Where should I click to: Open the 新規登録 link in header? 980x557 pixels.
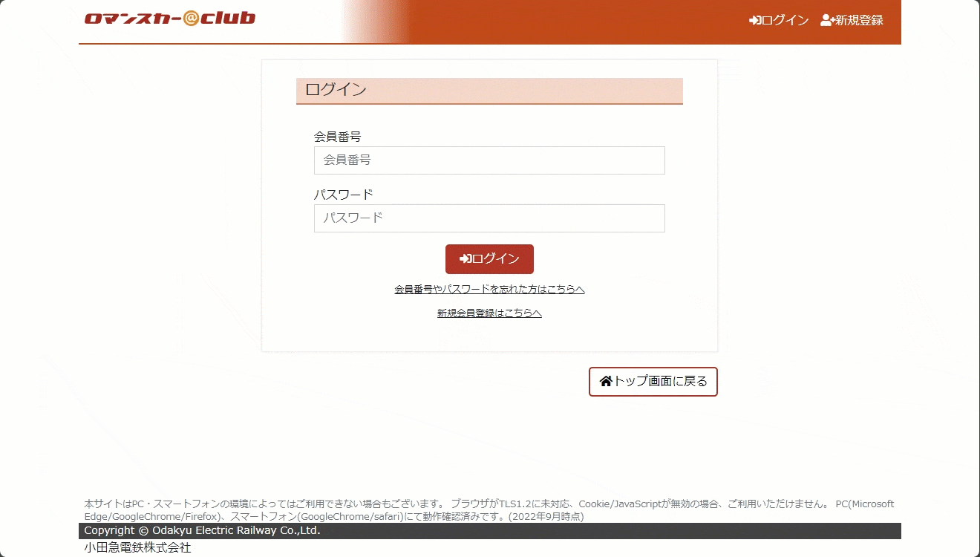coord(852,20)
